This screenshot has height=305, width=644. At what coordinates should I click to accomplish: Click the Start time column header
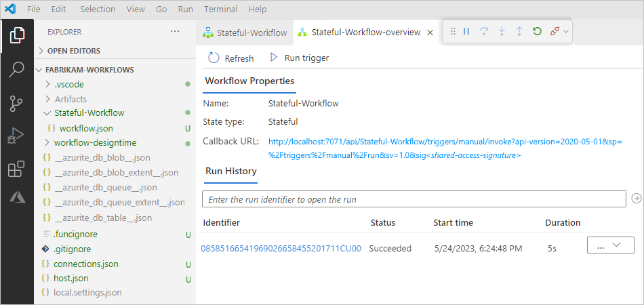tap(453, 223)
